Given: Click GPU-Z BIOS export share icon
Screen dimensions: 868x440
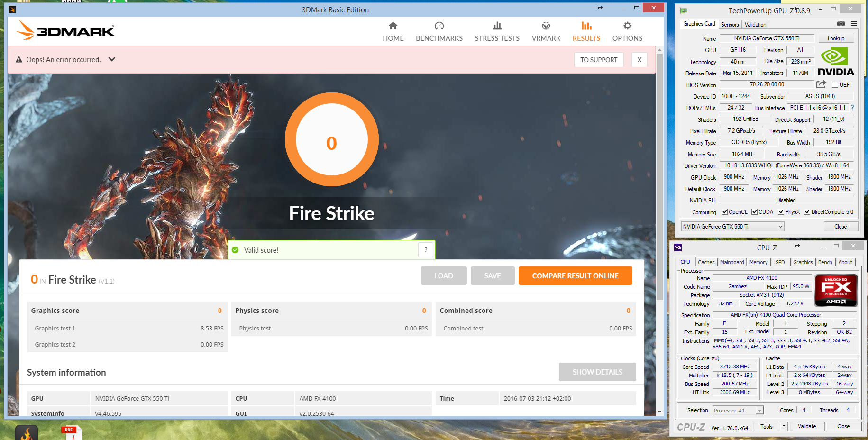Looking at the screenshot, I should pyautogui.click(x=821, y=84).
